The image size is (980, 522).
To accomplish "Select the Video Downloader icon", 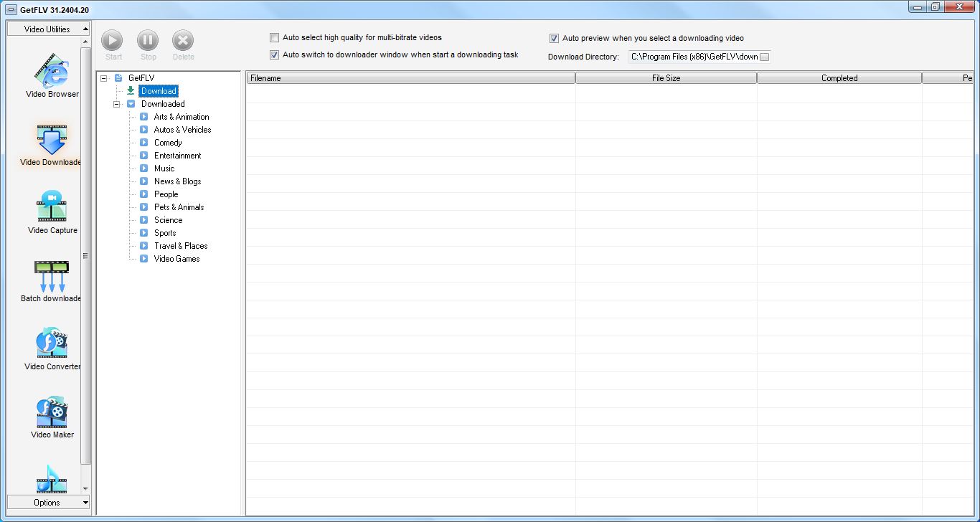I will (52, 139).
